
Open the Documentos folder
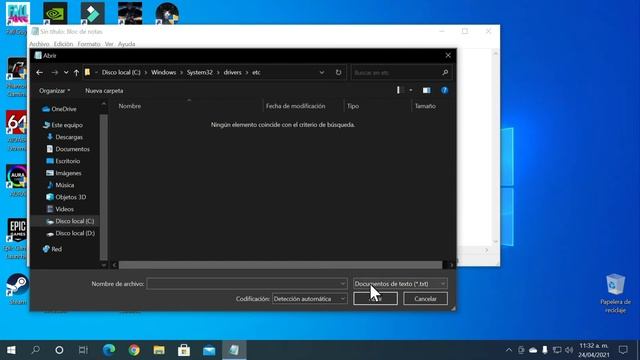point(68,149)
